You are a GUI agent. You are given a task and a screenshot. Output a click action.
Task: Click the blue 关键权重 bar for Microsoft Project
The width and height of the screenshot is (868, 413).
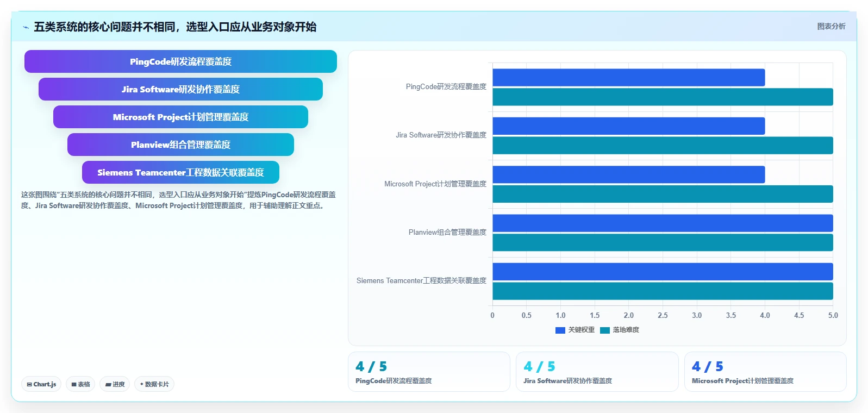tap(628, 174)
